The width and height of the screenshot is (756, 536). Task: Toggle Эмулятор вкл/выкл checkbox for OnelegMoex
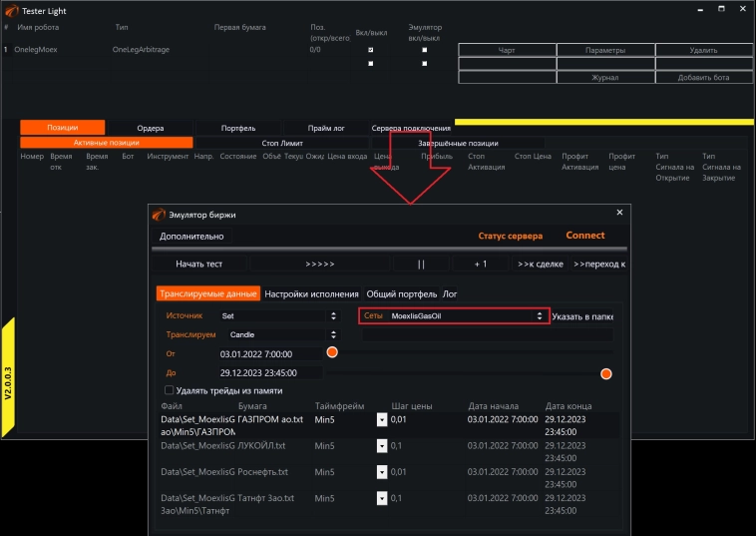(x=425, y=49)
